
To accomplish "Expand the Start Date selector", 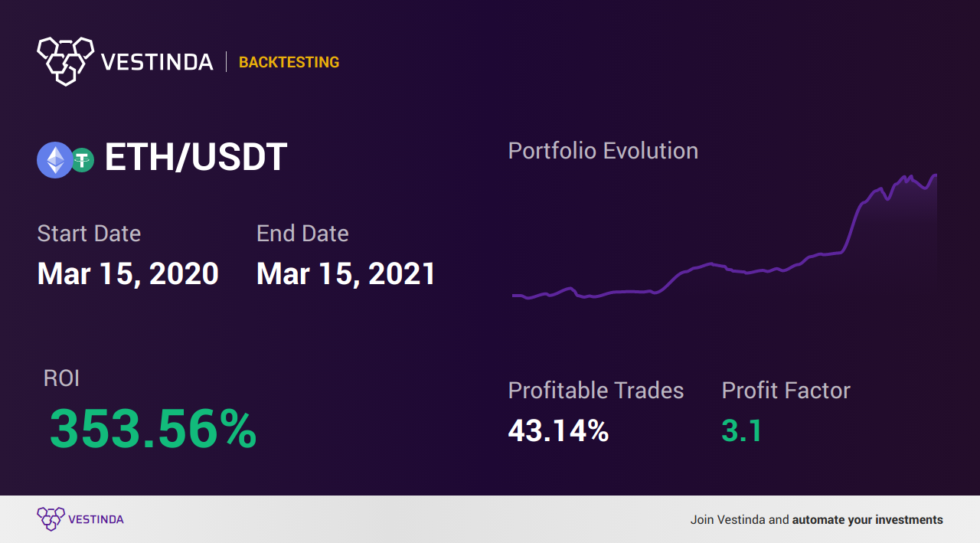I will [x=89, y=233].
